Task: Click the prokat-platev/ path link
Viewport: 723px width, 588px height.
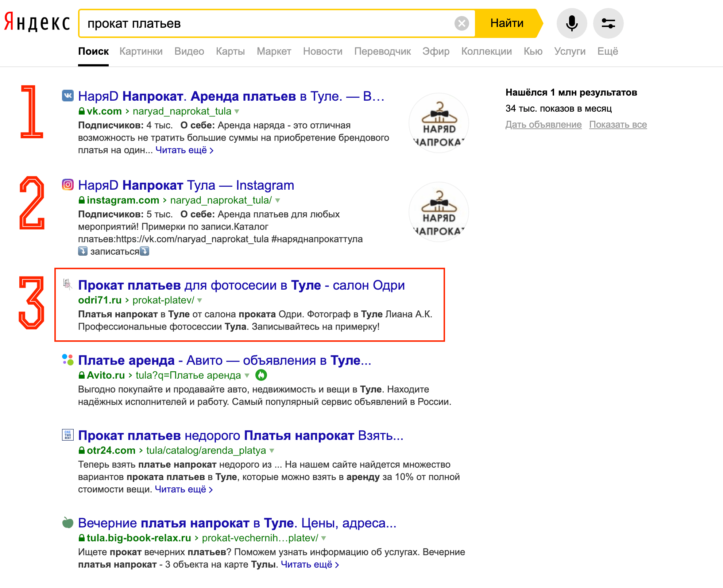Action: pos(163,300)
